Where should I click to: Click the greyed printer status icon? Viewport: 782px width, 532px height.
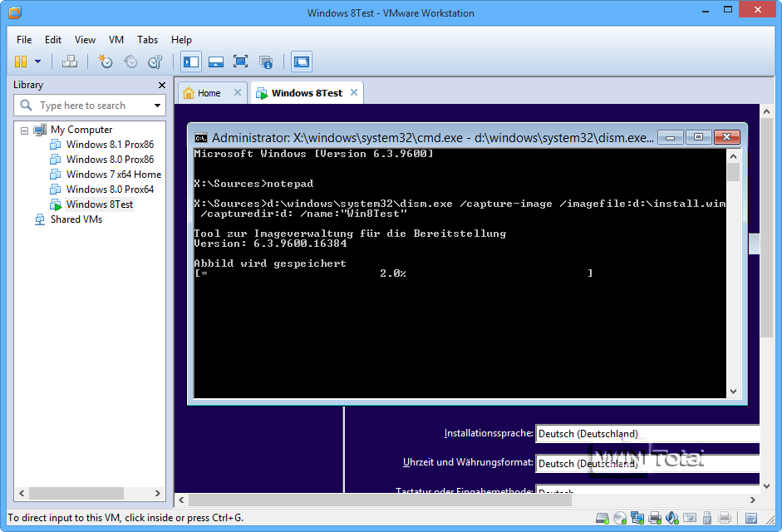click(725, 519)
